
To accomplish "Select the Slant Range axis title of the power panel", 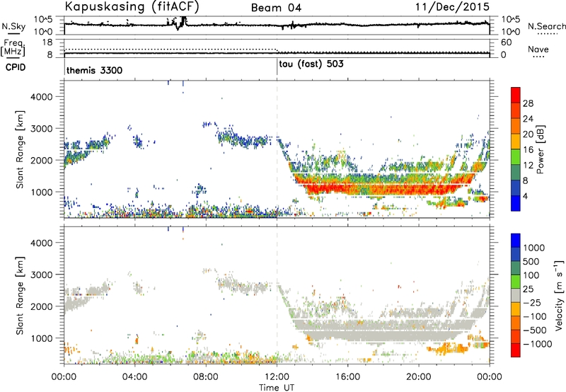I will pyautogui.click(x=20, y=149).
